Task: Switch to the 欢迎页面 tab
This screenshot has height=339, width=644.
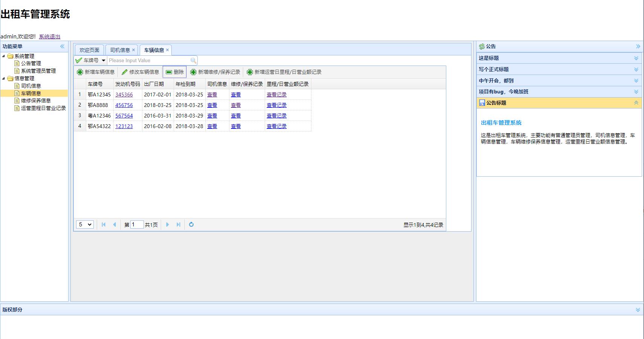Action: point(89,50)
